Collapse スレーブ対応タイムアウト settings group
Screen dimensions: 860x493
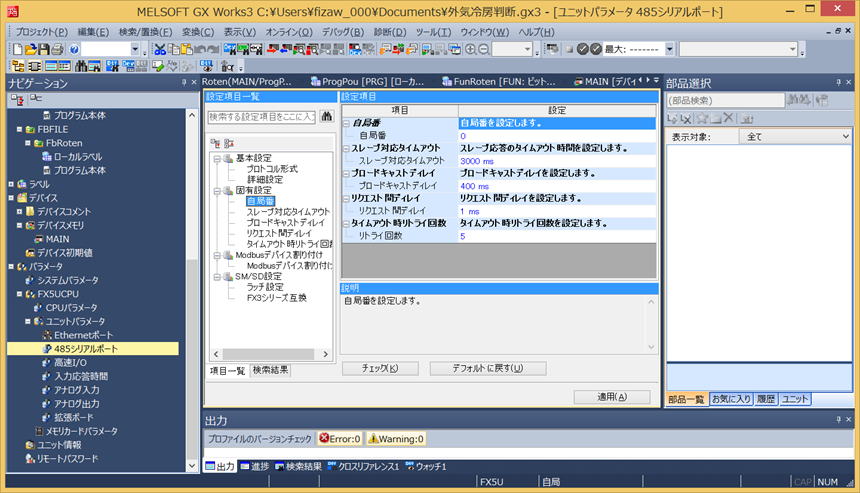347,149
